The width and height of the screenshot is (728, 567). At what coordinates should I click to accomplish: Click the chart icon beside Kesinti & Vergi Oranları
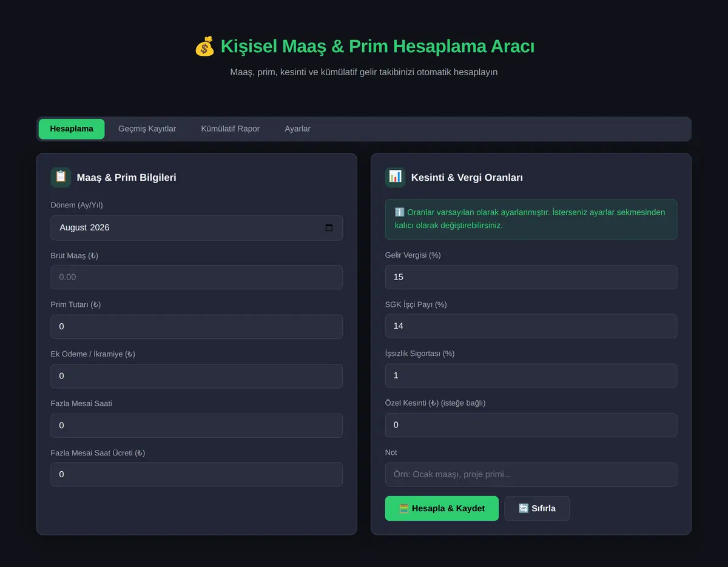pos(395,177)
